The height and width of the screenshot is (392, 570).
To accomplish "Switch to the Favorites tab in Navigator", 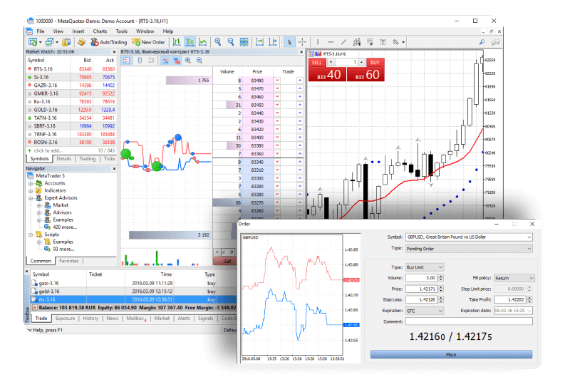I will 68,261.
